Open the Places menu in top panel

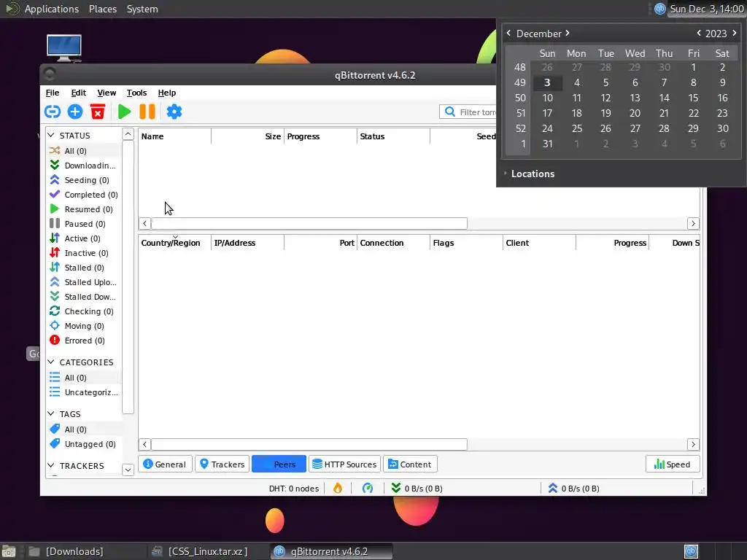tap(103, 9)
